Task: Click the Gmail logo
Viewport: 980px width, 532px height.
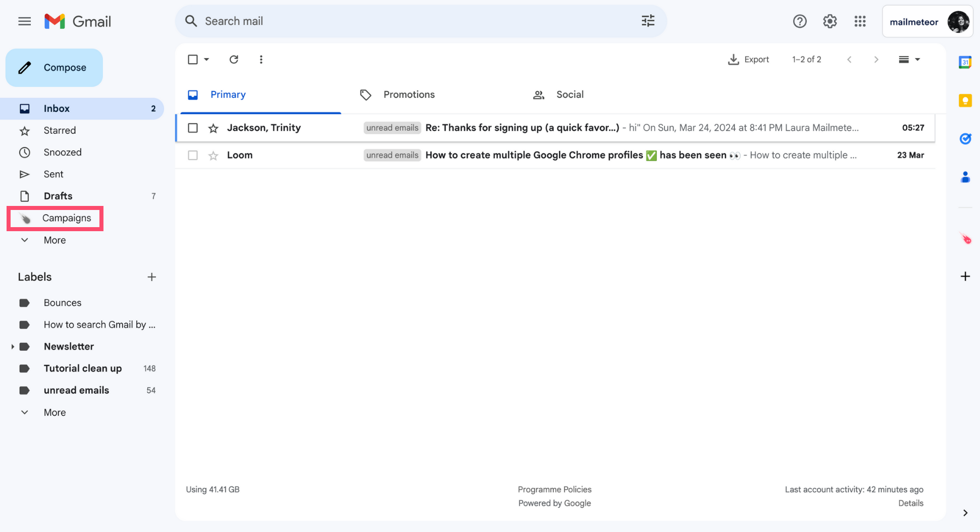Action: [78, 21]
